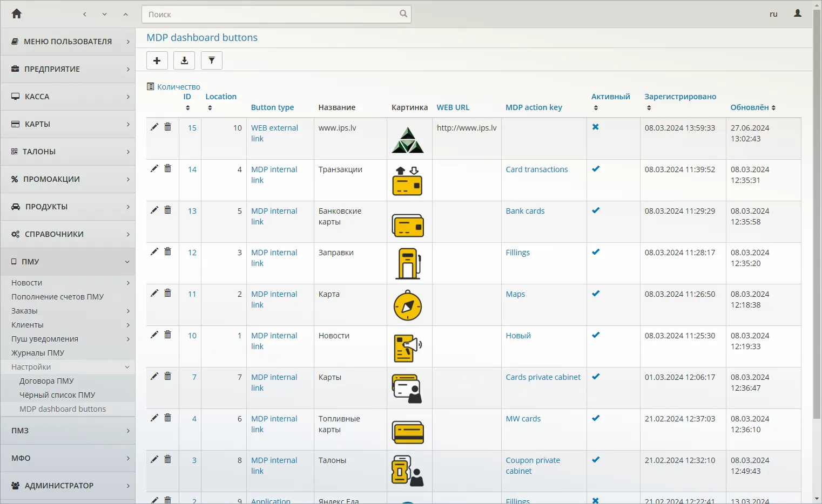
Task: Open Чёрный список ПМУ item
Action: pyautogui.click(x=57, y=395)
